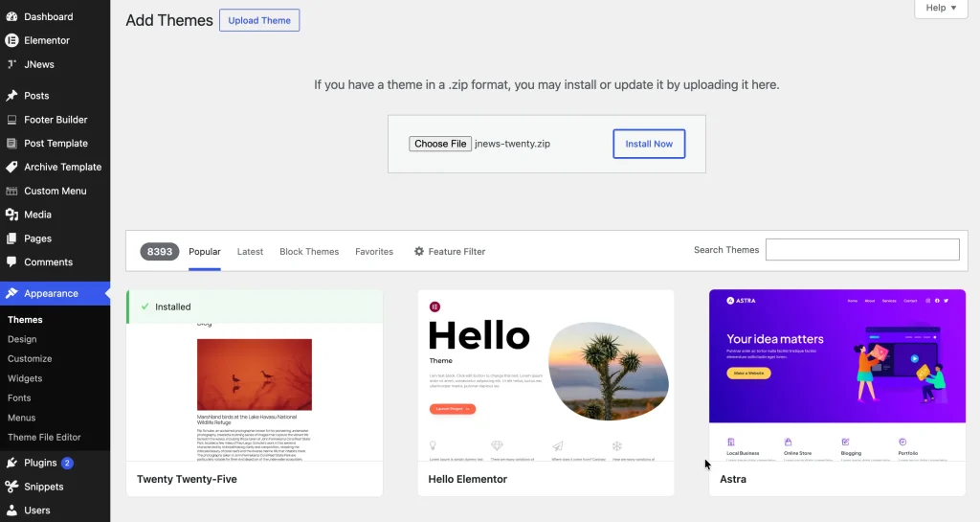This screenshot has width=980, height=522.
Task: Open the Themes submenu item
Action: click(x=25, y=320)
